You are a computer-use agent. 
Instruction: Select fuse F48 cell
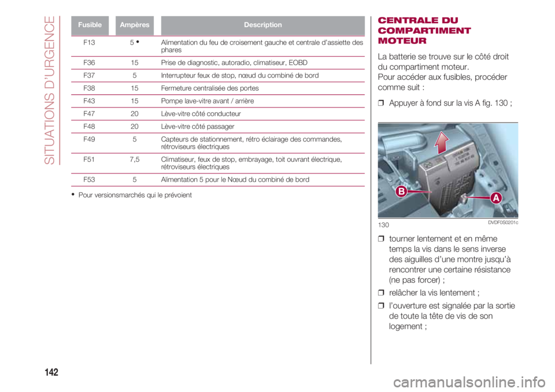pos(89,127)
